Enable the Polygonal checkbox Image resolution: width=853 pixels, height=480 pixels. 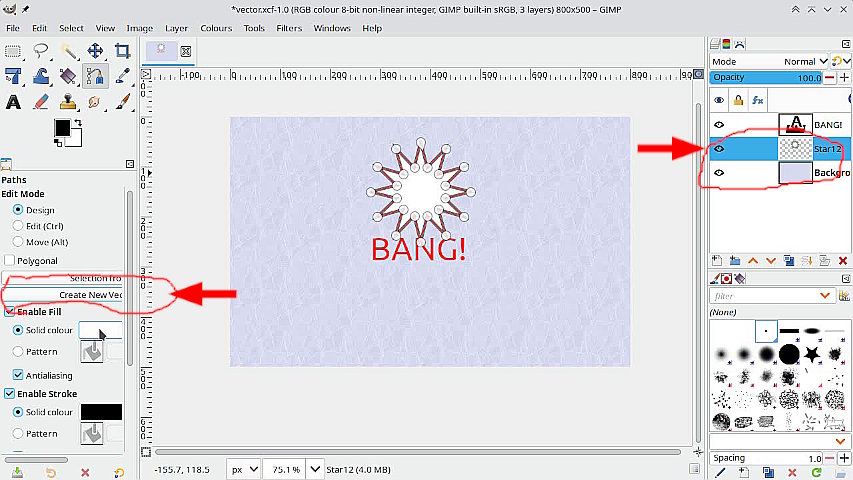coord(9,260)
